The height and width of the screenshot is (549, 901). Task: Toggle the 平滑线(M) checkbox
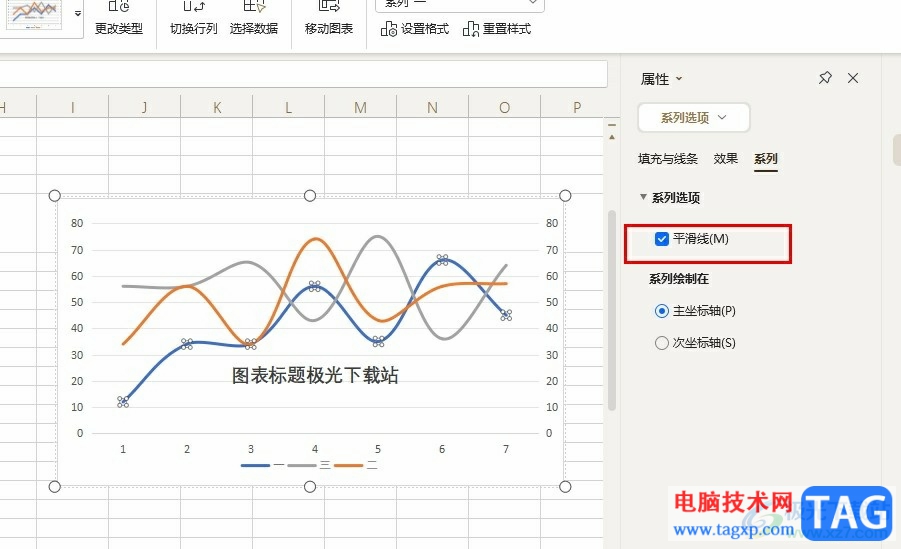661,239
